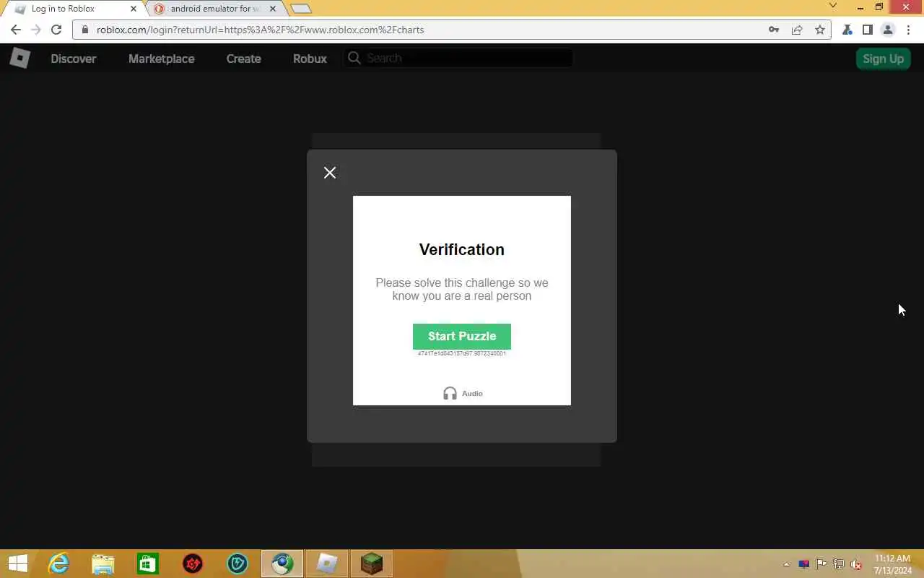The image size is (924, 578).
Task: Open the Roblox taskbar icon
Action: pyautogui.click(x=327, y=564)
